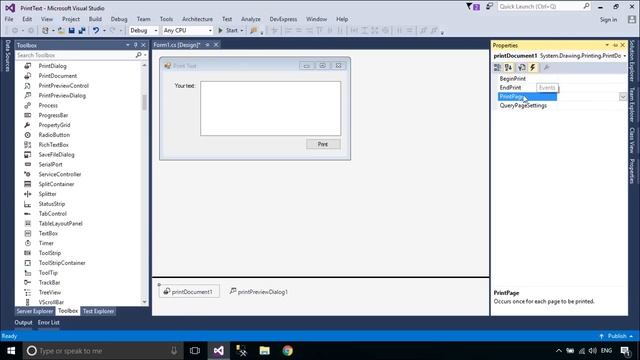The width and height of the screenshot is (640, 360).
Task: Select RichTextBox in the Toolbox
Action: coord(53,145)
